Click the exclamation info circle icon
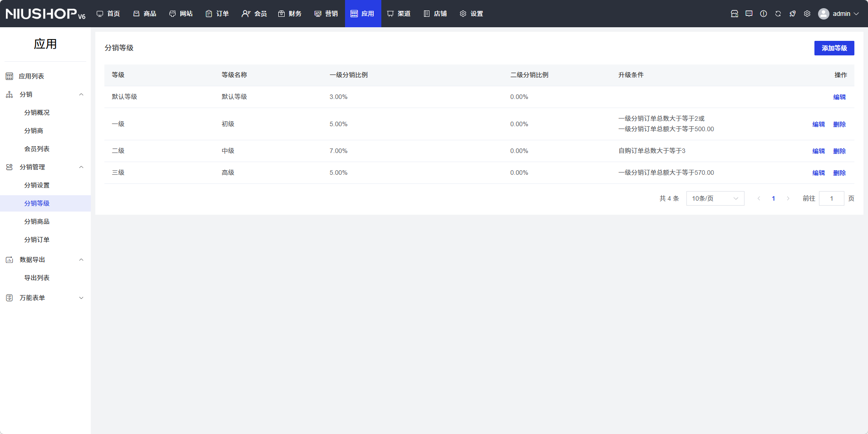Image resolution: width=868 pixels, height=434 pixels. pos(763,14)
